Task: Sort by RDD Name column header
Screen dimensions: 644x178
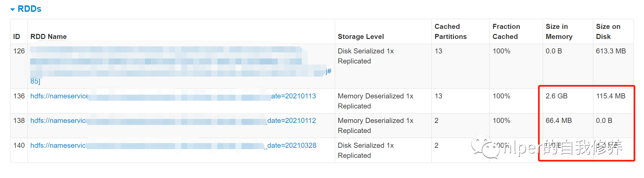Action: click(x=48, y=37)
